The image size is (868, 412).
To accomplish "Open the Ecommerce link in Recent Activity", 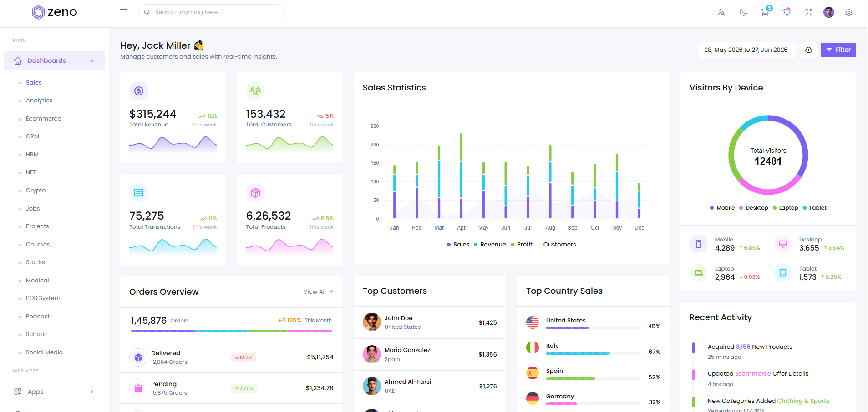I will click(753, 374).
